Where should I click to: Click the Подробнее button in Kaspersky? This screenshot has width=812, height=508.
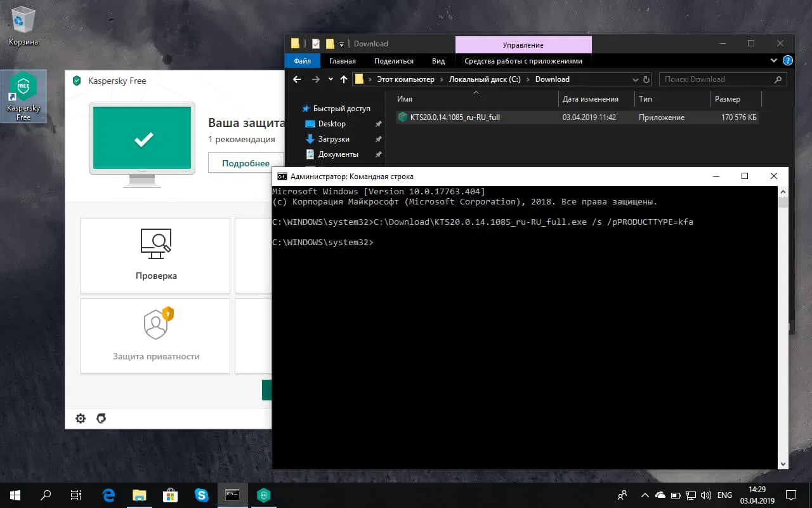tap(246, 163)
